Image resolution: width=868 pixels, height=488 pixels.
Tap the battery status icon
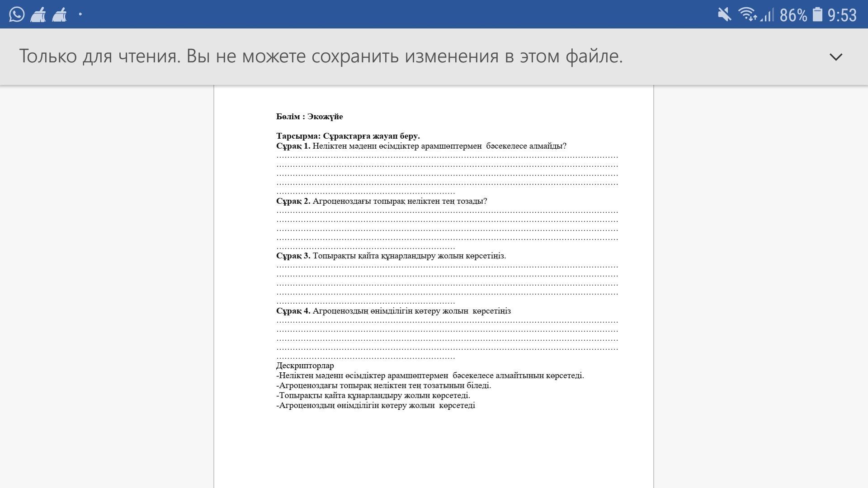[817, 14]
